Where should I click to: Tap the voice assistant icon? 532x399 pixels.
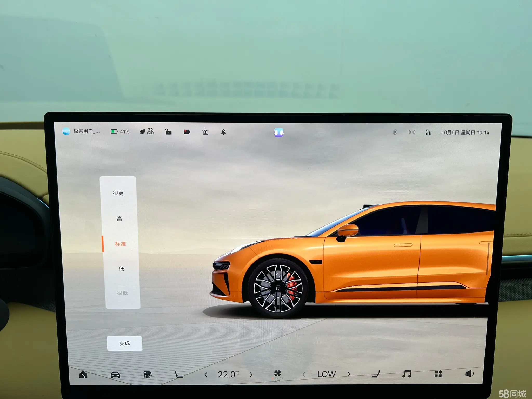click(x=278, y=132)
